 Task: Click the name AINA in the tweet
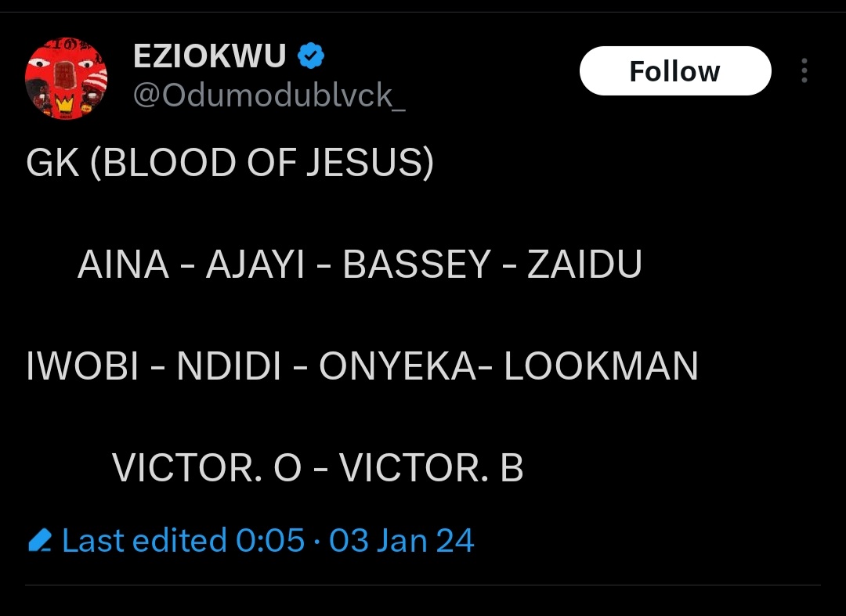pos(123,265)
